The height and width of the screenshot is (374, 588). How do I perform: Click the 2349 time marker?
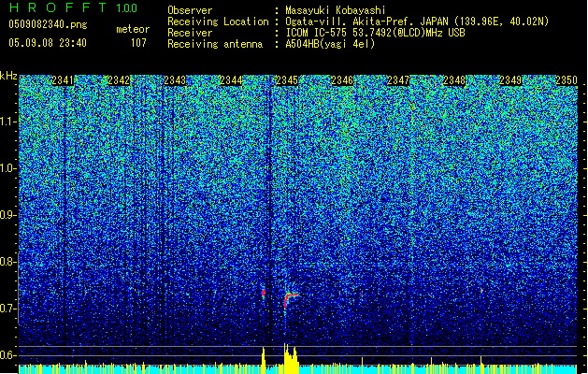(510, 80)
